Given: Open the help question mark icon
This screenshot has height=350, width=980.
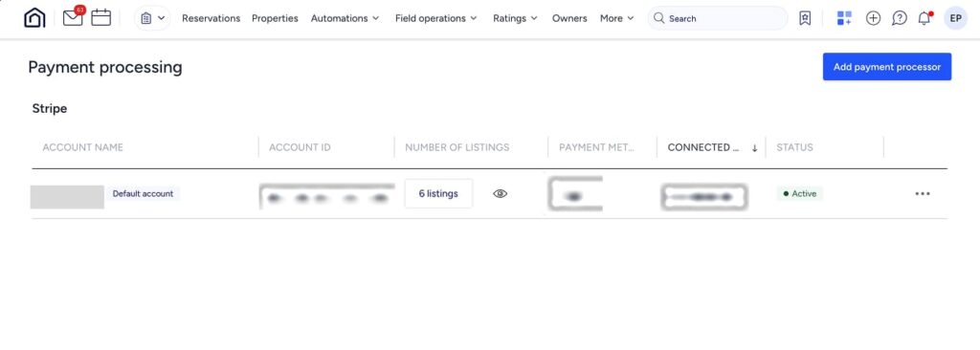Looking at the screenshot, I should (x=899, y=18).
